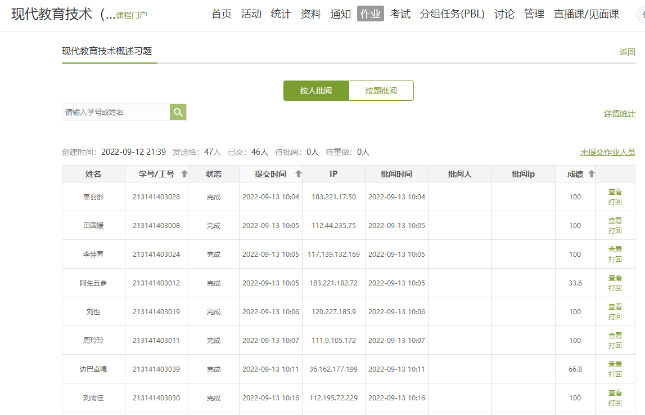
Task: Focus the student ID or name search field
Action: [x=114, y=112]
